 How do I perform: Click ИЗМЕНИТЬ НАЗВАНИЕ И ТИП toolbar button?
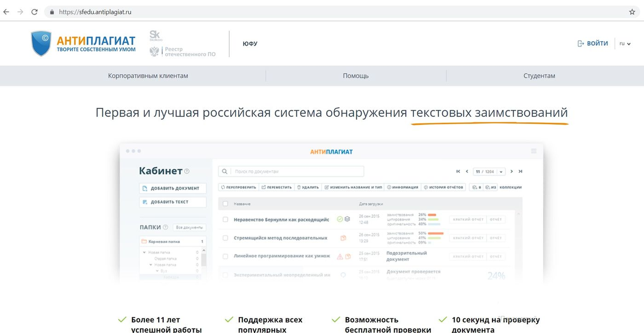353,187
